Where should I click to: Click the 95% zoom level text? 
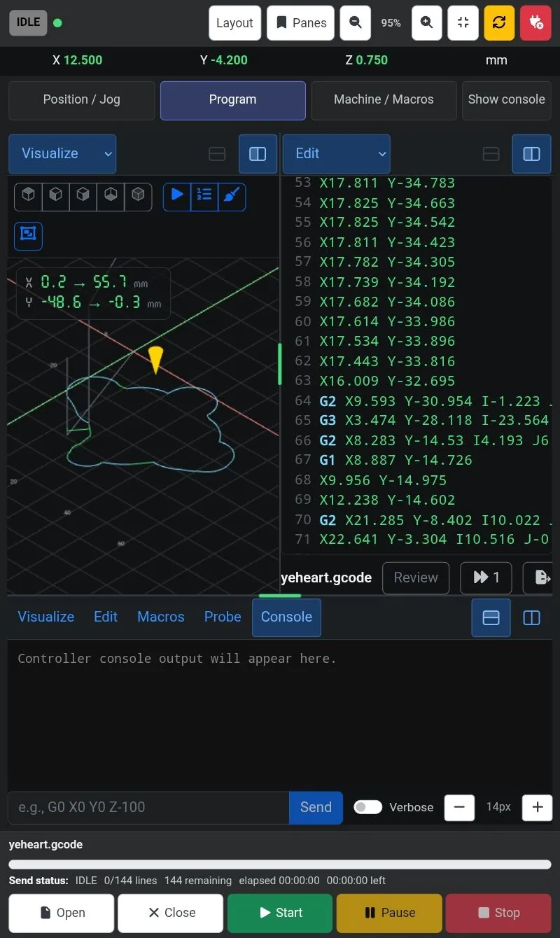(391, 23)
